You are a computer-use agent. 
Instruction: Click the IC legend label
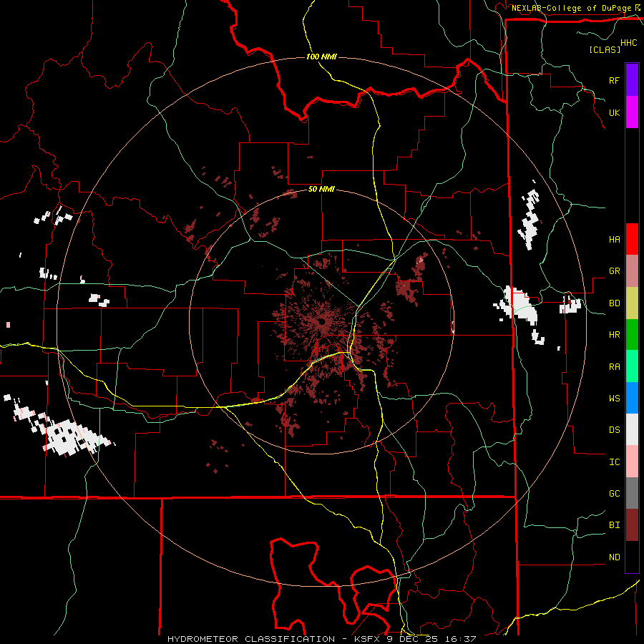tap(614, 462)
